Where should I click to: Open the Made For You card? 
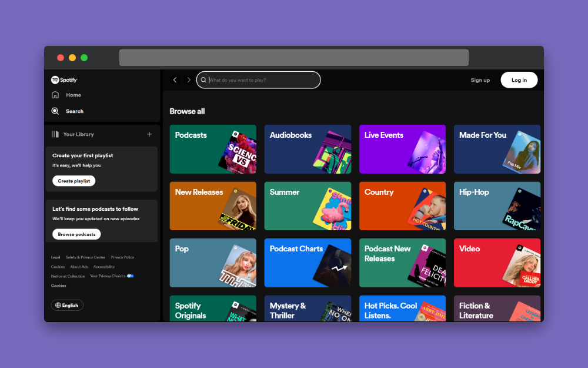pos(497,149)
